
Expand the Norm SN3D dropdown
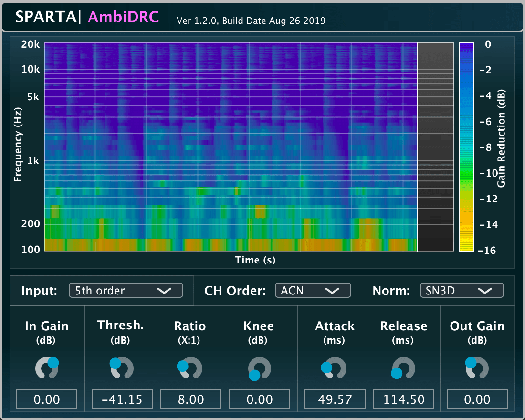(462, 290)
